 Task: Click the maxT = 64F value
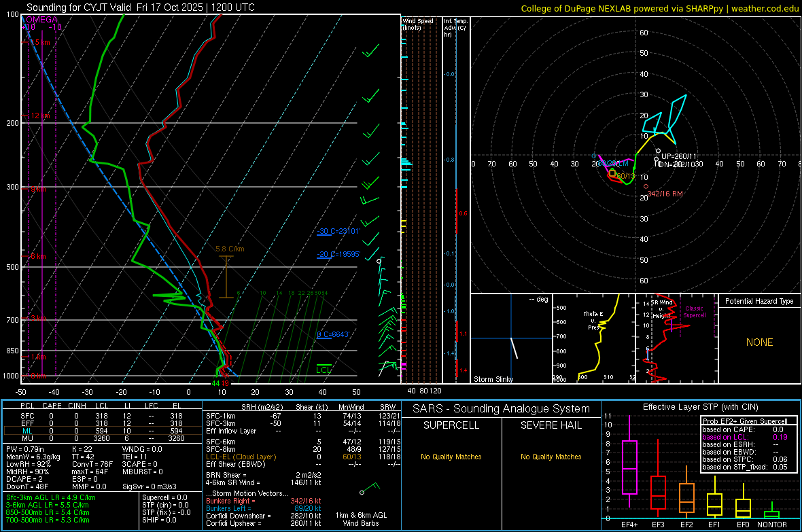pos(90,472)
